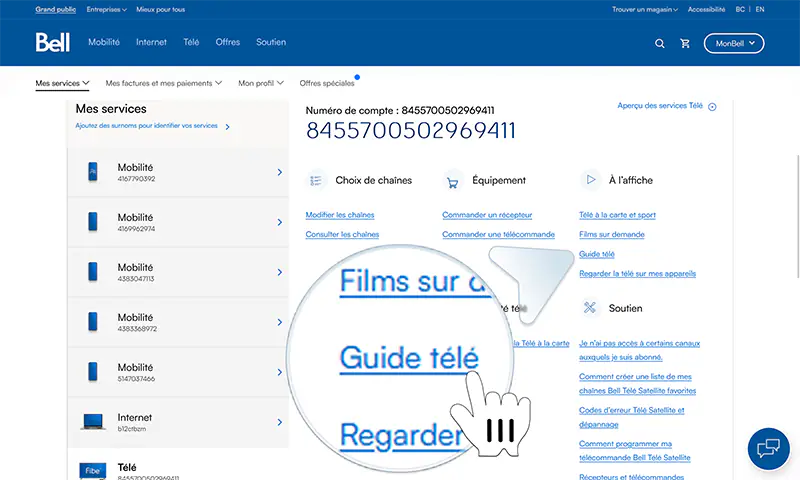Click Consulter les chaînes link

[342, 234]
